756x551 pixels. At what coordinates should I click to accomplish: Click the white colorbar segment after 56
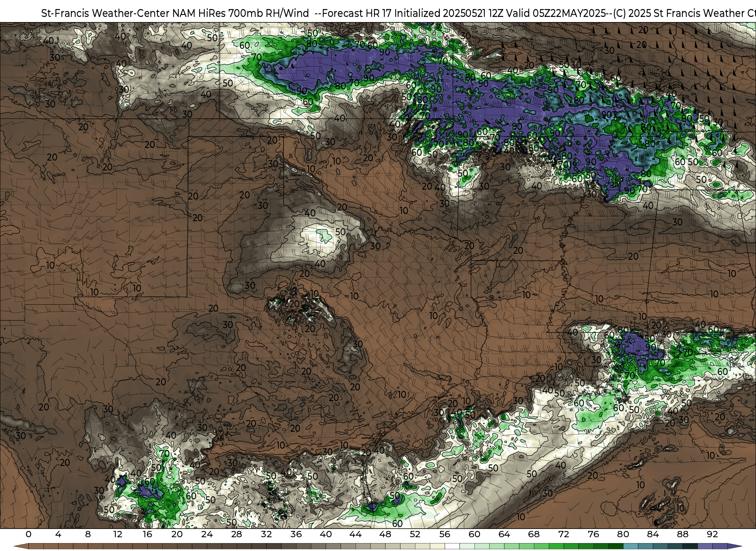pyautogui.click(x=452, y=546)
